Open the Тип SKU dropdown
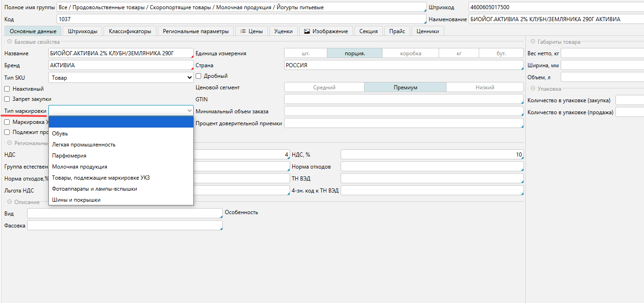 (121, 78)
